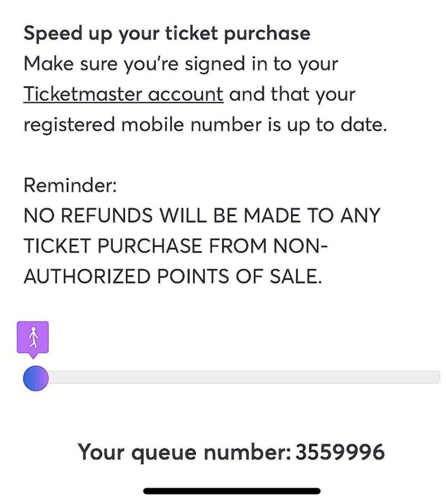Tap the queue number 3559996
Image resolution: width=446 pixels, height=504 pixels.
point(340,452)
